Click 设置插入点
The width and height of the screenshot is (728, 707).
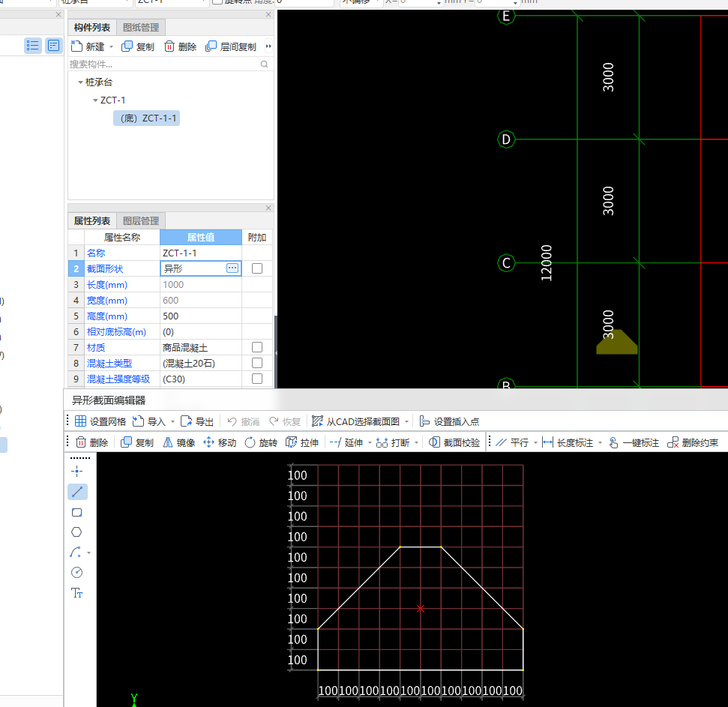point(449,421)
